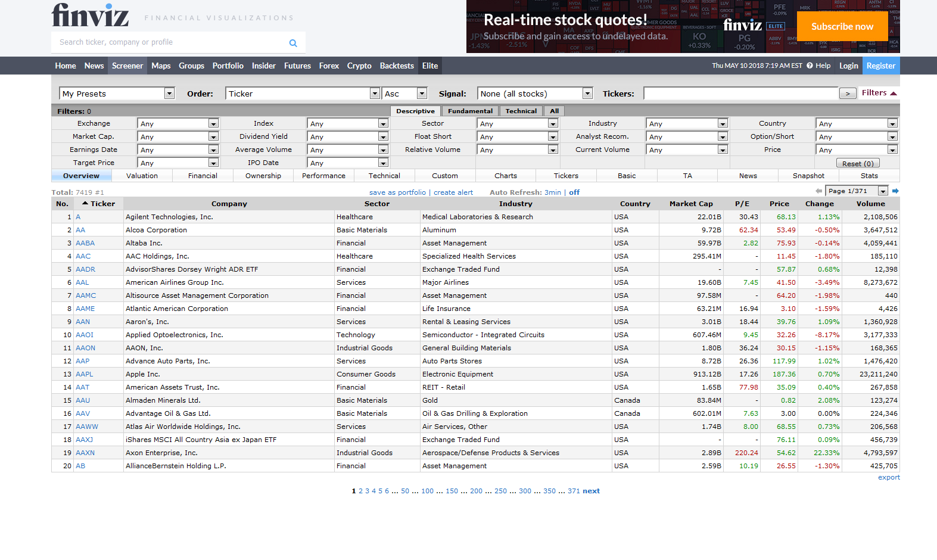This screenshot has height=560, width=937.
Task: Open the Futures menu item
Action: pyautogui.click(x=297, y=66)
